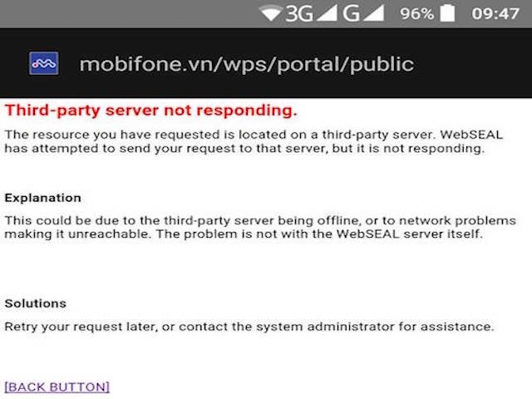Click the line starting 'This could be due to'
The image size is (532, 399).
point(254,220)
